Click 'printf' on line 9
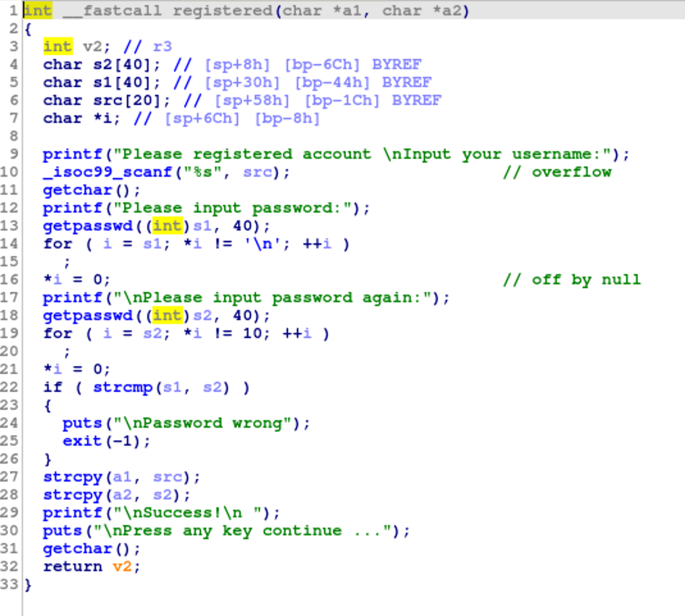Screen dimensions: 685x616 point(72,154)
